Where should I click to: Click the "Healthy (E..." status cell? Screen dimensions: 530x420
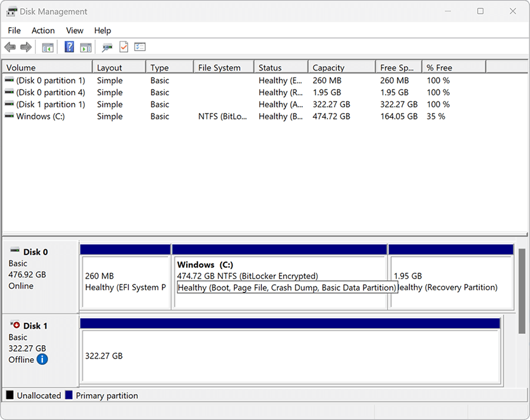coord(280,81)
